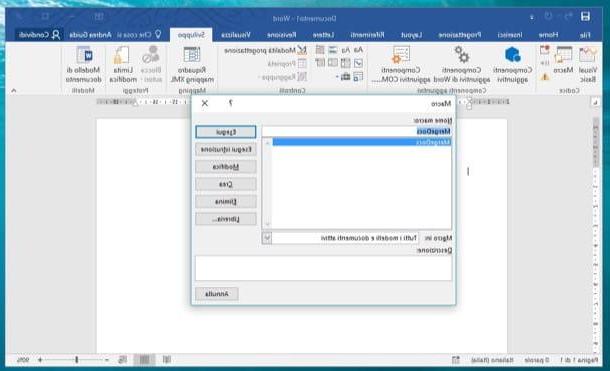Click the Libreria... button
This screenshot has width=610, height=371.
[226, 219]
